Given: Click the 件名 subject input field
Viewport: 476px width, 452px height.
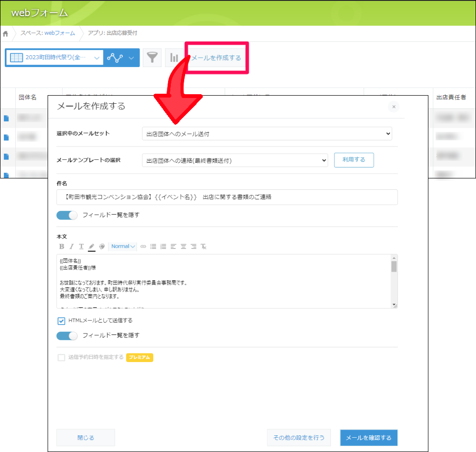Looking at the screenshot, I should 227,197.
